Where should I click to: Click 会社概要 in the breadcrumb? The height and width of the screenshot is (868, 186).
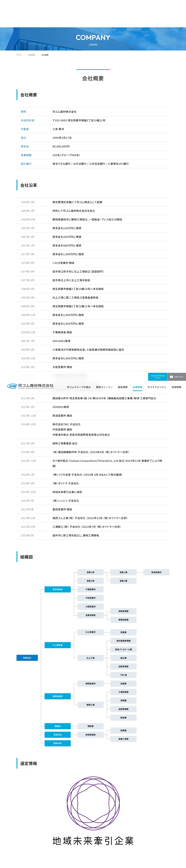(45, 55)
